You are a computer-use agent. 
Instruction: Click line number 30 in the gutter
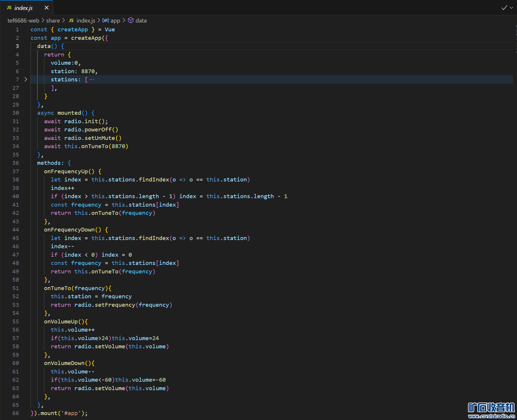coord(16,113)
